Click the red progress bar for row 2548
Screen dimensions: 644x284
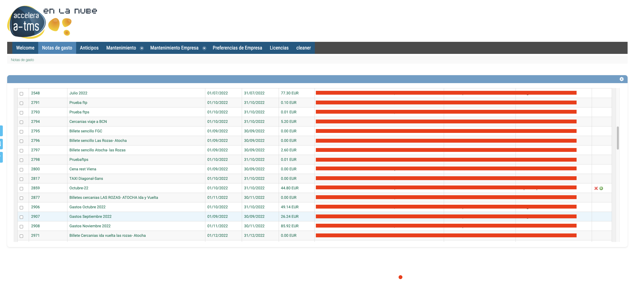point(446,93)
